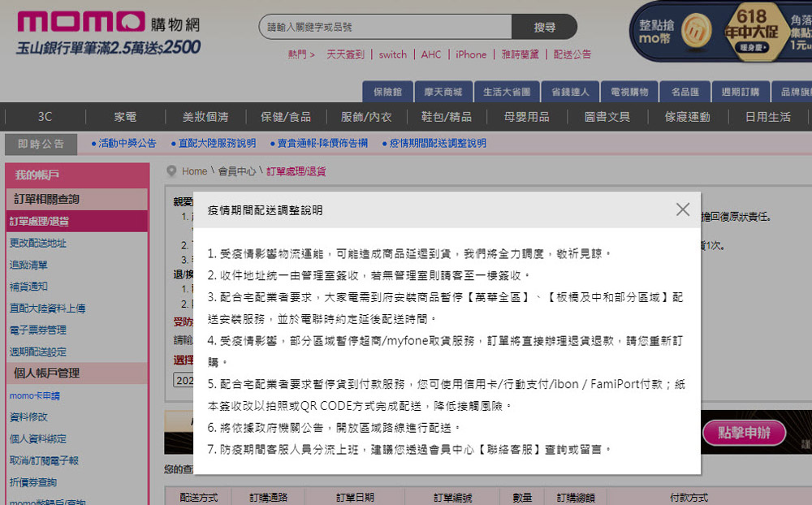The width and height of the screenshot is (812, 505).
Task: Open 折價券查詢 in the sidebar
Action: [33, 482]
